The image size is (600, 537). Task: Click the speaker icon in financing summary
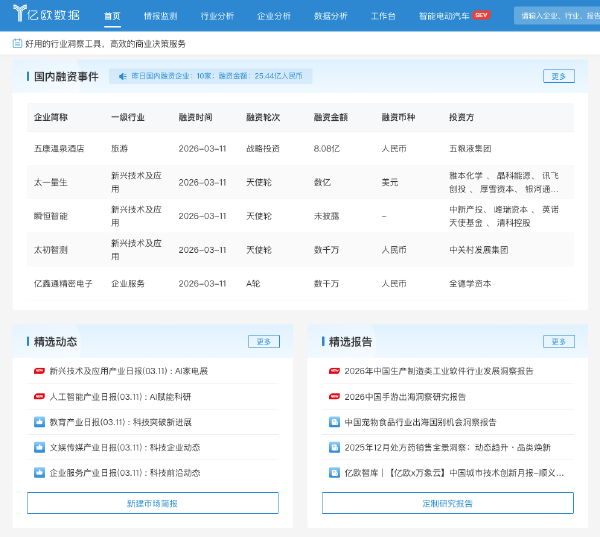(x=123, y=76)
